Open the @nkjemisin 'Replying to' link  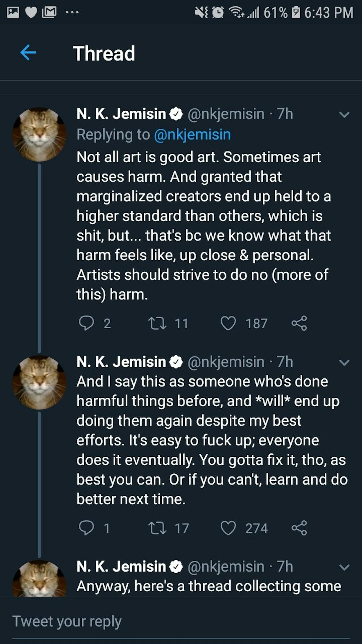[192, 134]
